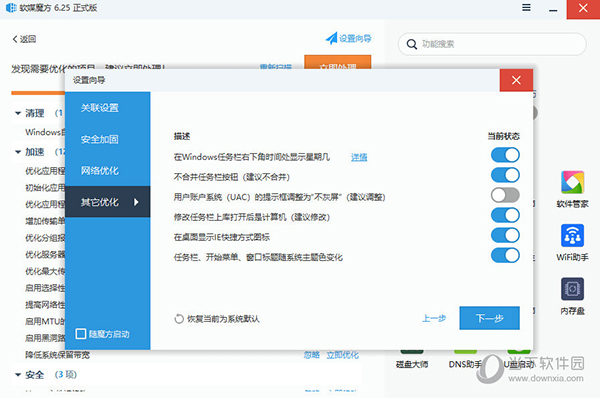Click 恢复当前为系统默认
Image resolution: width=600 pixels, height=398 pixels.
pyautogui.click(x=223, y=319)
